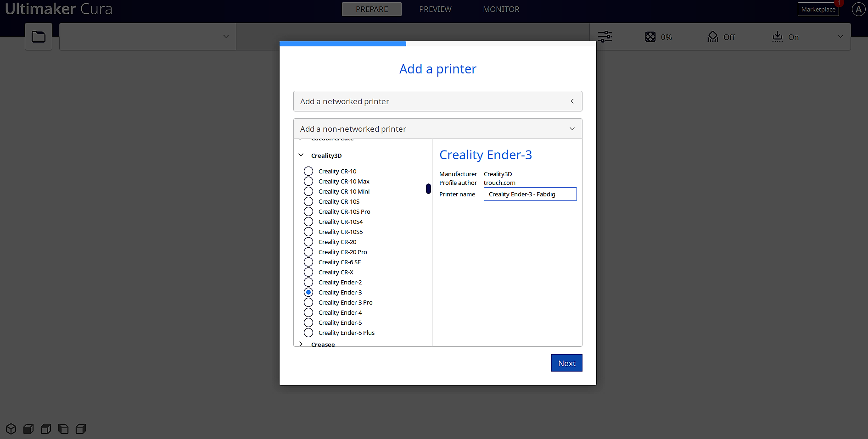The image size is (868, 439).
Task: Switch to PREVIEW stage tab
Action: coord(435,9)
